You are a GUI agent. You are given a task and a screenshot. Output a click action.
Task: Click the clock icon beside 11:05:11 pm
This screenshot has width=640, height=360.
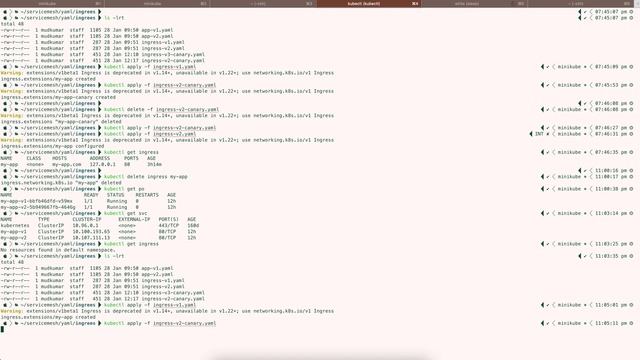[x=631, y=323]
